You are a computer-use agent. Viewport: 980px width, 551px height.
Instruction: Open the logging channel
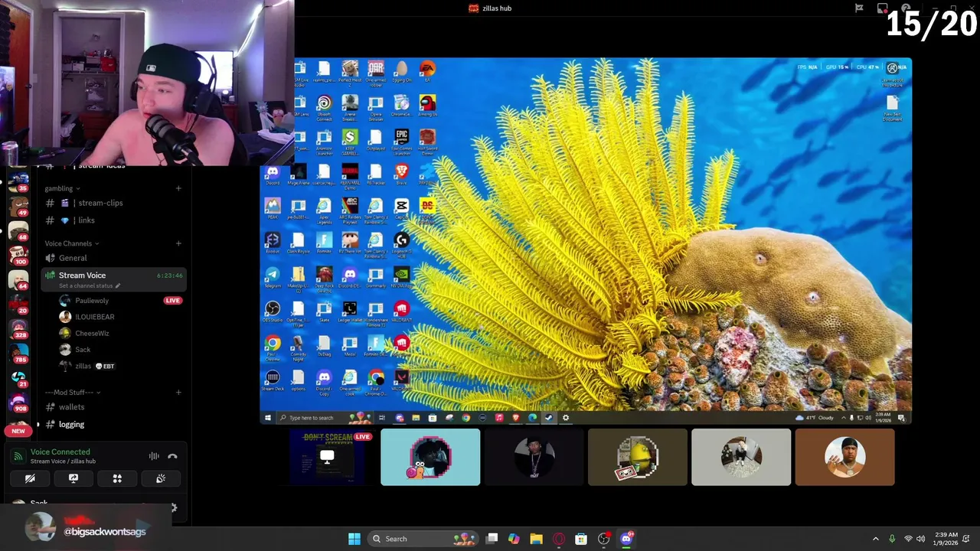113,424
